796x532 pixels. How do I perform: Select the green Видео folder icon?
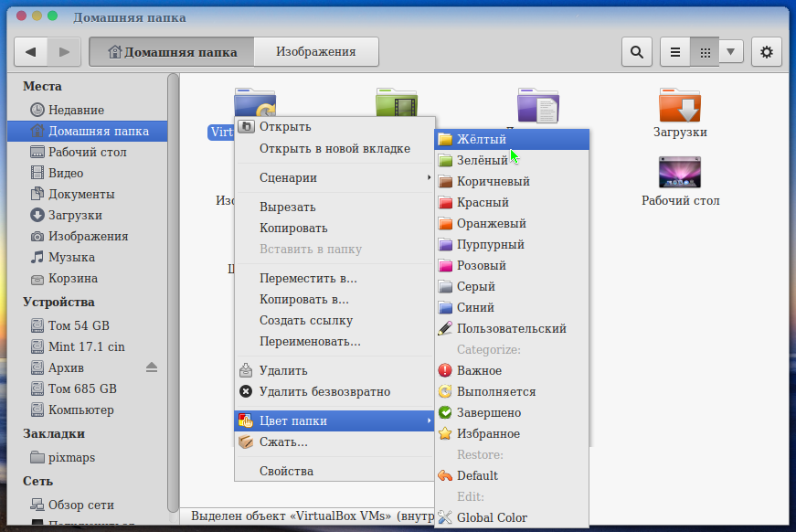point(397,102)
